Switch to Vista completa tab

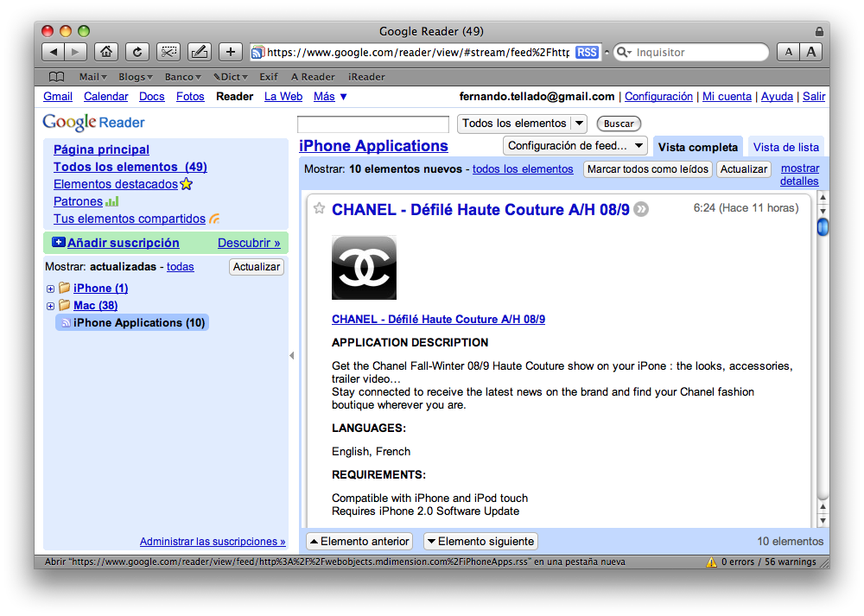[x=697, y=147]
